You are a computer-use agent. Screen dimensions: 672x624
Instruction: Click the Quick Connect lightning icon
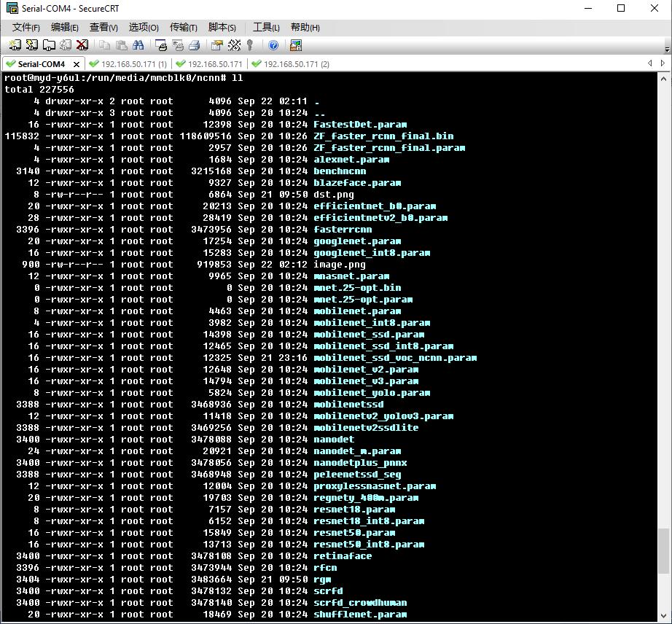tap(31, 45)
